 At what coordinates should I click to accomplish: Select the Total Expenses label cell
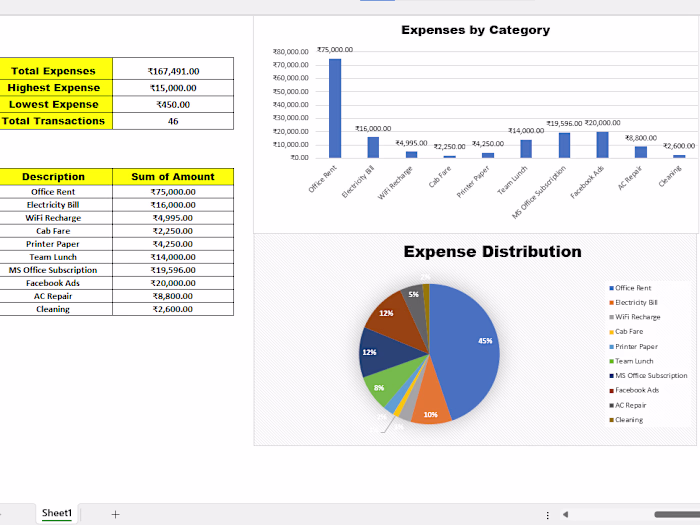pos(56,71)
